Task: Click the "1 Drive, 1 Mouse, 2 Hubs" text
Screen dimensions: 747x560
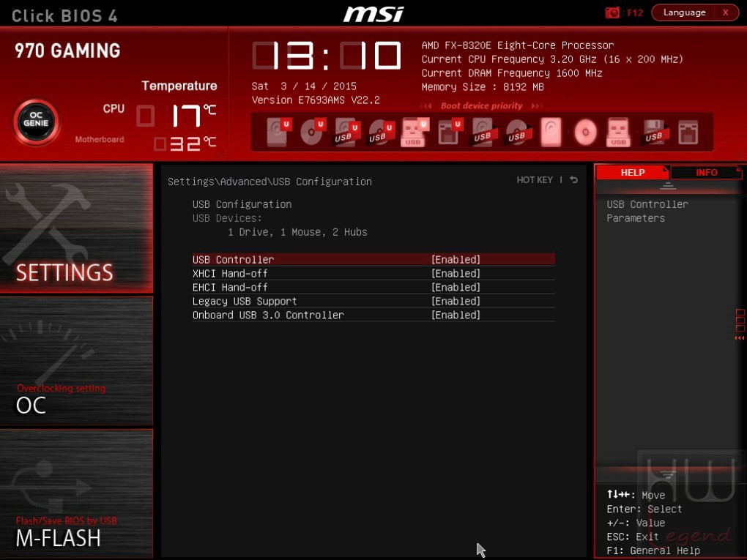Action: pyautogui.click(x=297, y=232)
